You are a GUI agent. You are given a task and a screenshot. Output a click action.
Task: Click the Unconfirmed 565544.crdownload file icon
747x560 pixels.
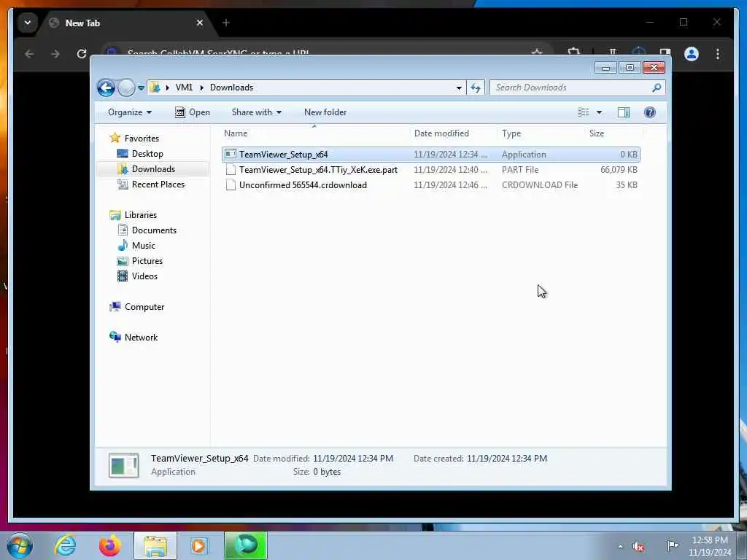coord(231,185)
